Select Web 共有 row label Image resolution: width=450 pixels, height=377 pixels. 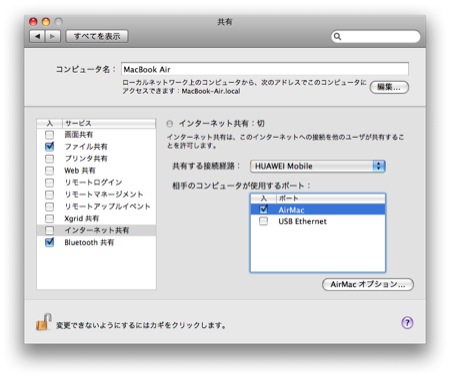click(x=80, y=171)
